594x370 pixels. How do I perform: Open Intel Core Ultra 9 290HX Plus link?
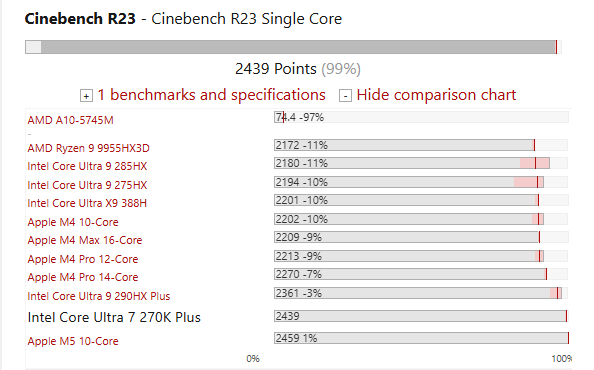[98, 296]
